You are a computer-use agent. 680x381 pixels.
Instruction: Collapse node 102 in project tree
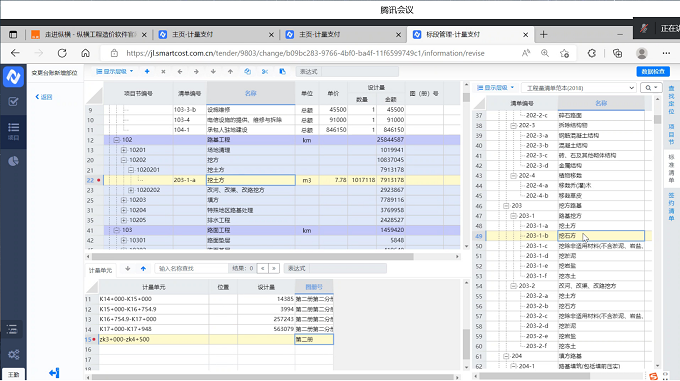pos(116,140)
